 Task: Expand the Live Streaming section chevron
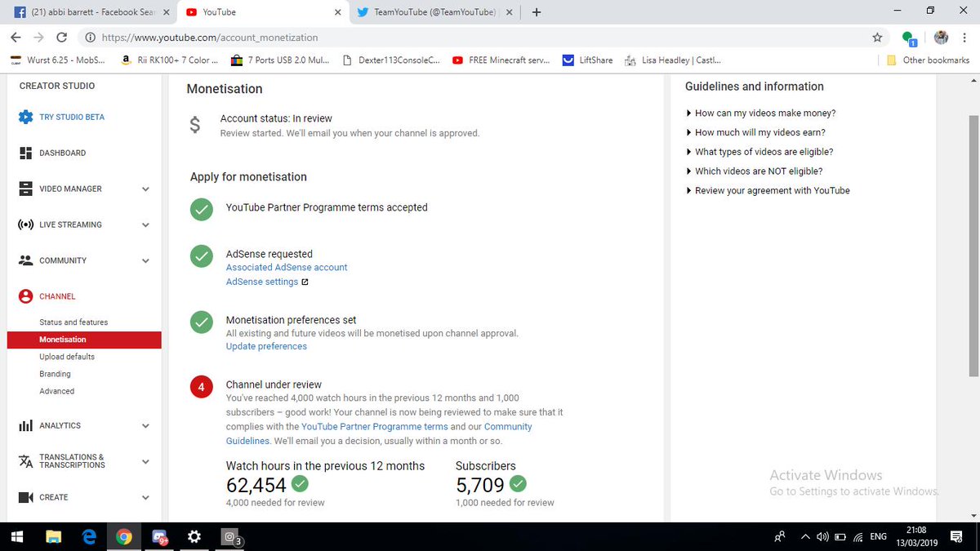pyautogui.click(x=145, y=225)
